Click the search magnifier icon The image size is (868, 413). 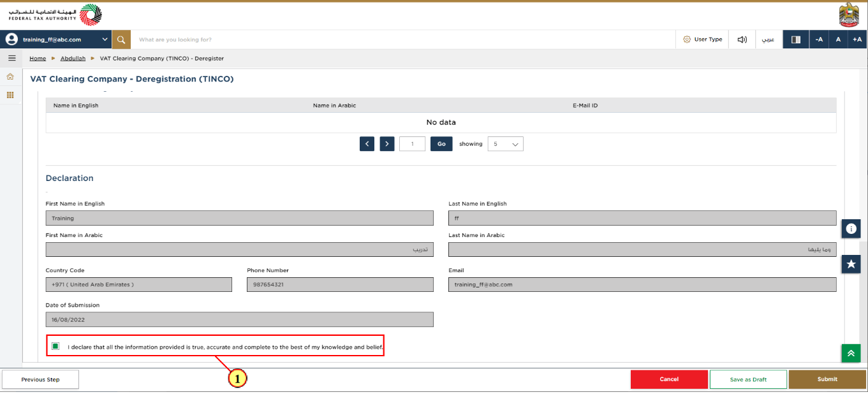pos(121,40)
